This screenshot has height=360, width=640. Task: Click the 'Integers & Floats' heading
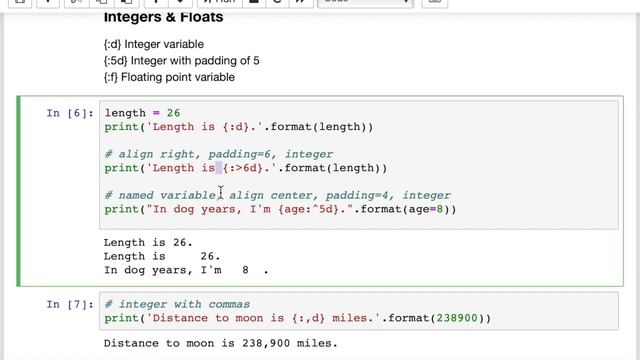(163, 17)
